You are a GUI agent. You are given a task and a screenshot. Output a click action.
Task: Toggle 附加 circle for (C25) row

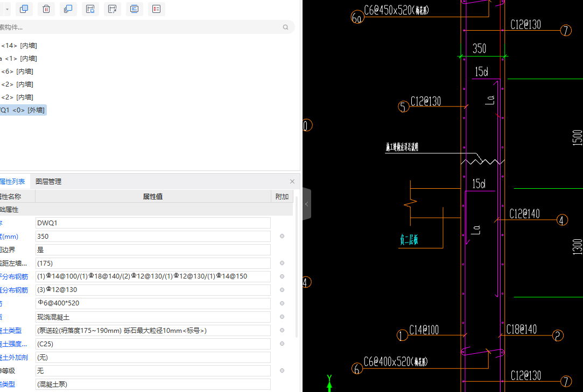coord(282,344)
